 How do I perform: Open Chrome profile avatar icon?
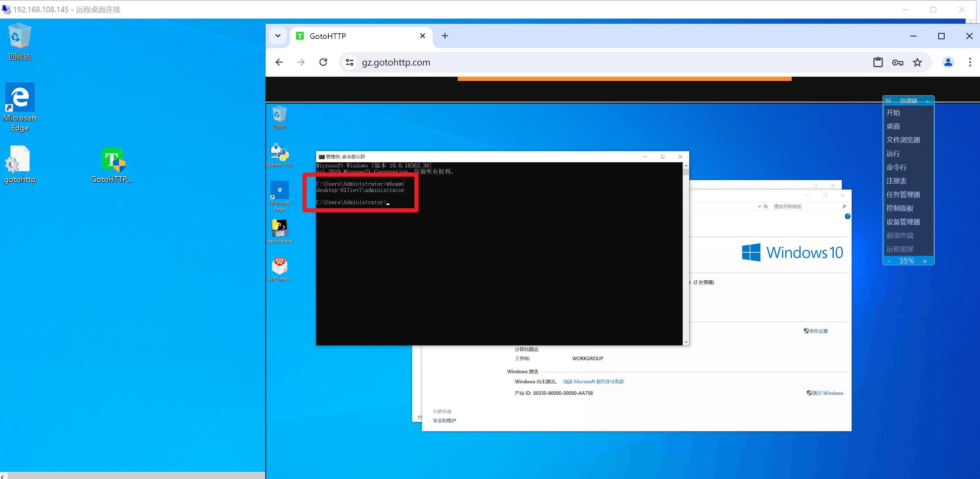(x=948, y=62)
